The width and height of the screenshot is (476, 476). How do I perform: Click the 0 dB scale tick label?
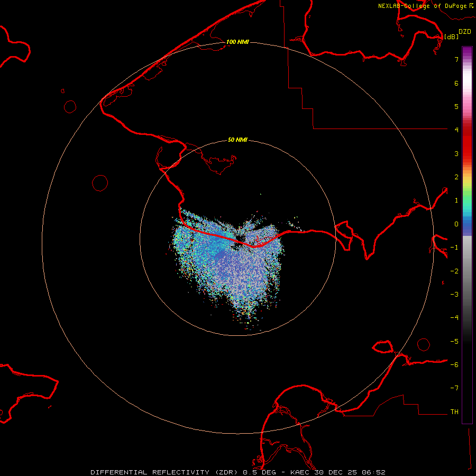[456, 224]
